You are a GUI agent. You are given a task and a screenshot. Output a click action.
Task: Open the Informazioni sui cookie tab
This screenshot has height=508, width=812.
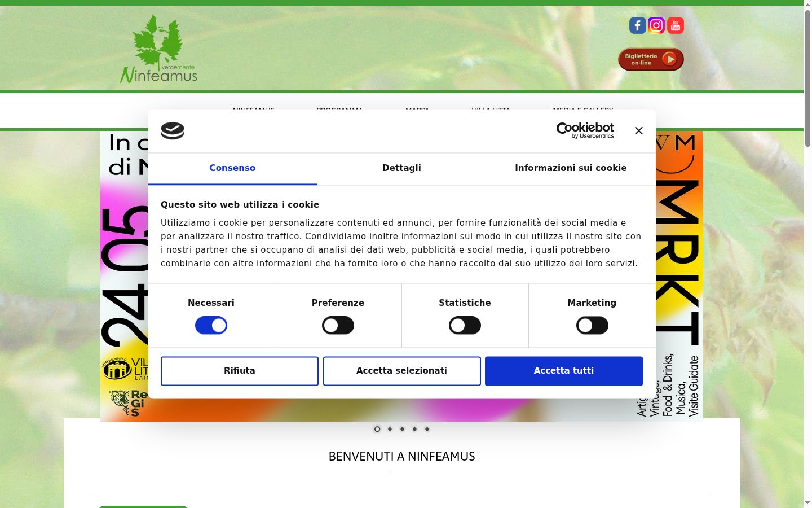pos(571,168)
